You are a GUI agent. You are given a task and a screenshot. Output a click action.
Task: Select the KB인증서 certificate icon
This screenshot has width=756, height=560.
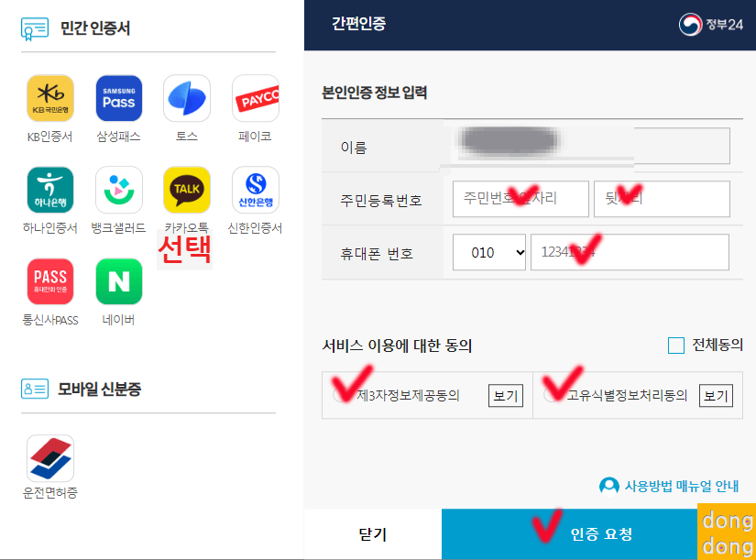click(50, 98)
